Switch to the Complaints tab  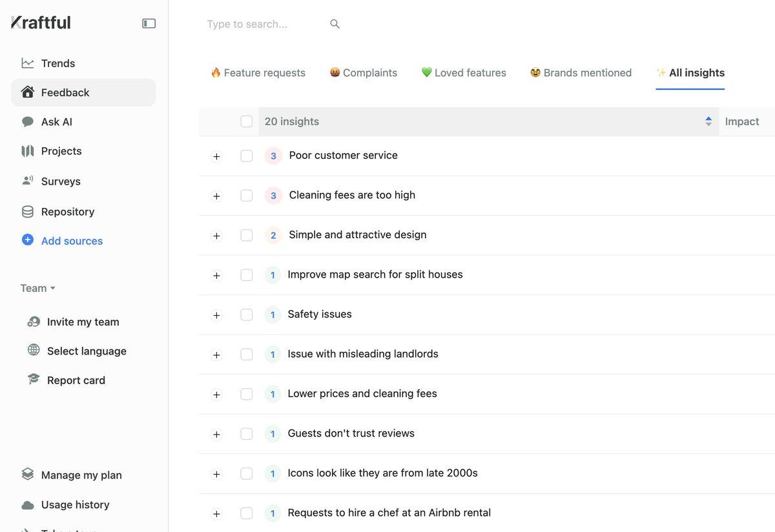363,72
